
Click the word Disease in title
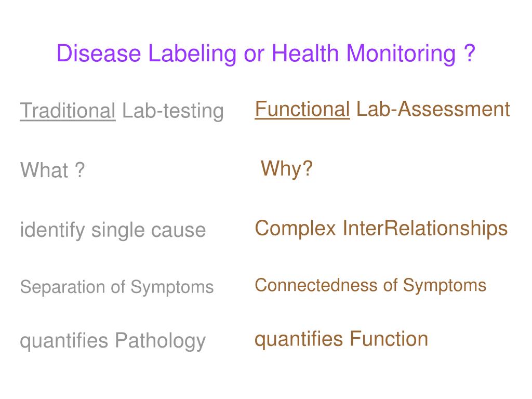tap(98, 54)
